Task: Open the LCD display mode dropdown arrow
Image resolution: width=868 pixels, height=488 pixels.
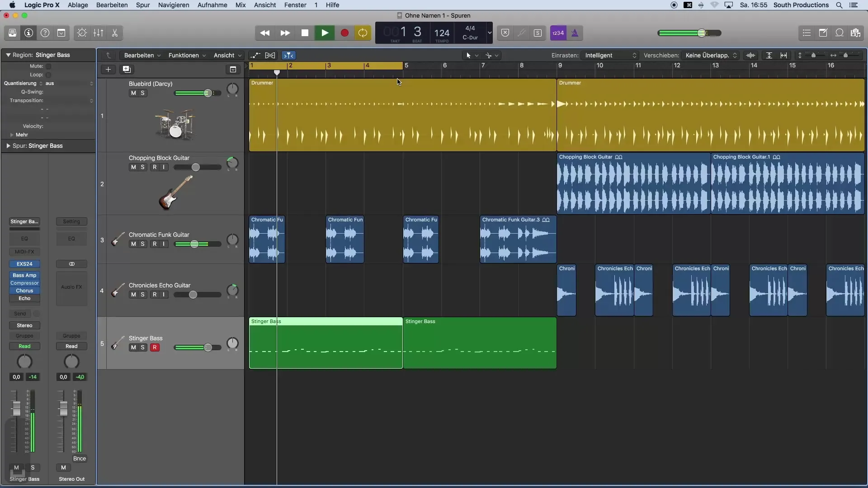Action: click(489, 33)
